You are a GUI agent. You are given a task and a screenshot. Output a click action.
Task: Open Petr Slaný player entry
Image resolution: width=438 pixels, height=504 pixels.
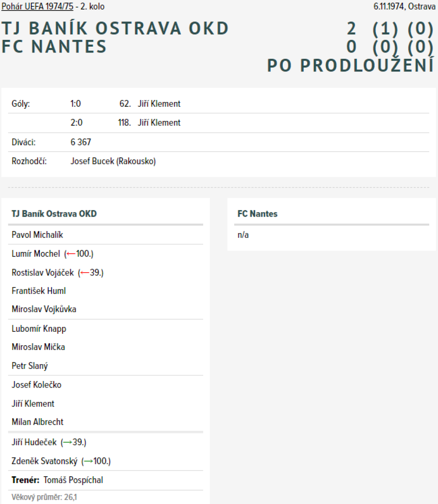tap(30, 366)
